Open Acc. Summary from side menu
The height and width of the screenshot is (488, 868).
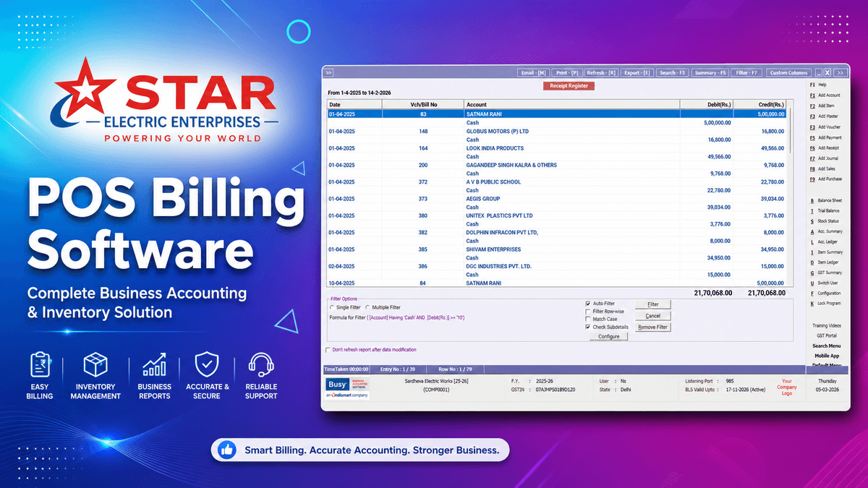tap(825, 231)
